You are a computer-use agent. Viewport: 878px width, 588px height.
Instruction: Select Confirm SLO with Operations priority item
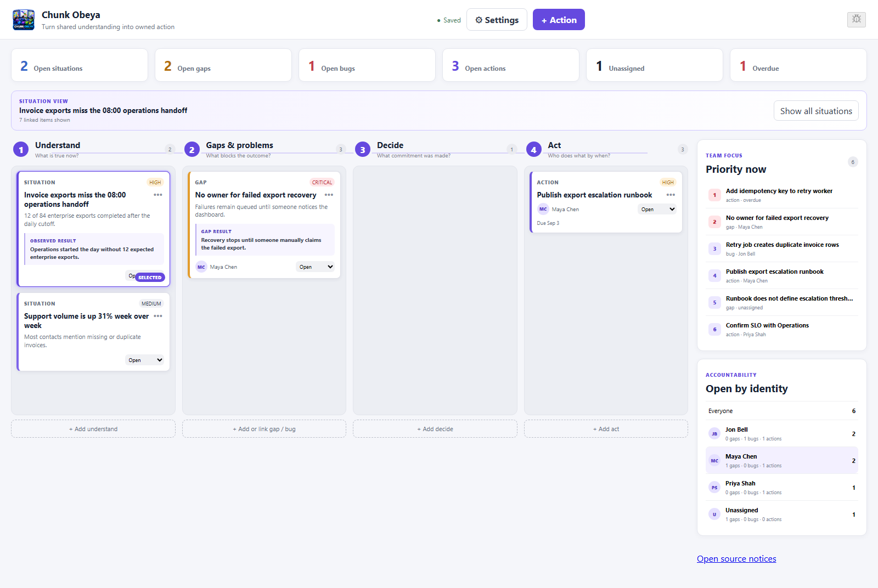coord(782,329)
